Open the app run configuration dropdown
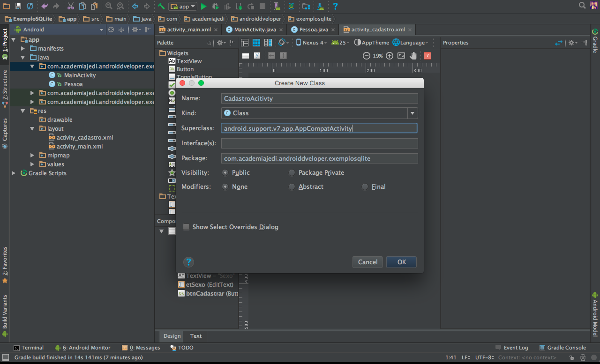 tap(183, 6)
